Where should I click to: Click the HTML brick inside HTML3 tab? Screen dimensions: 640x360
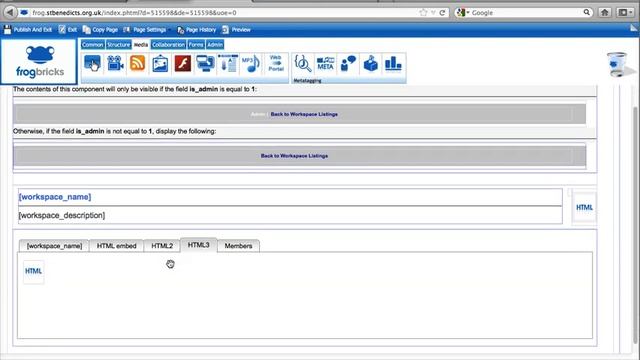pos(33,271)
